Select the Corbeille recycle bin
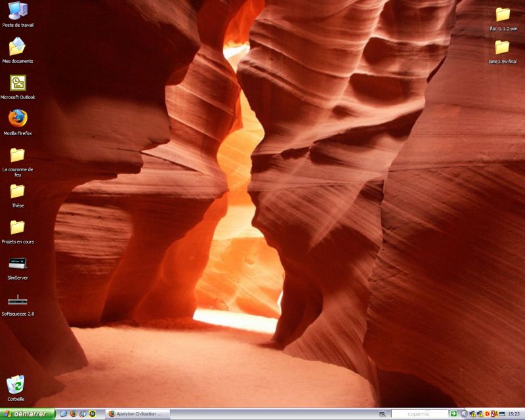This screenshot has height=420, width=525. (x=16, y=385)
